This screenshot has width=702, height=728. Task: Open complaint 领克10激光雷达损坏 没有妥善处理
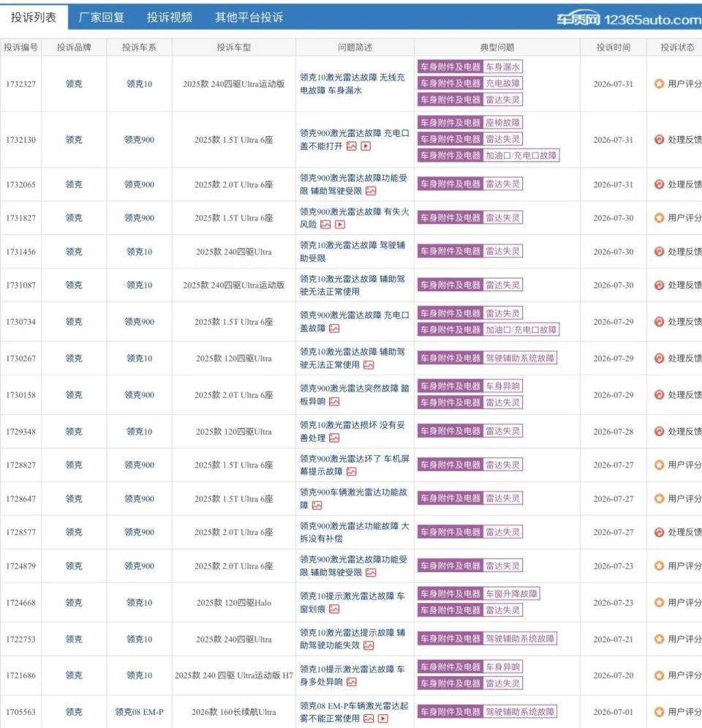(352, 432)
